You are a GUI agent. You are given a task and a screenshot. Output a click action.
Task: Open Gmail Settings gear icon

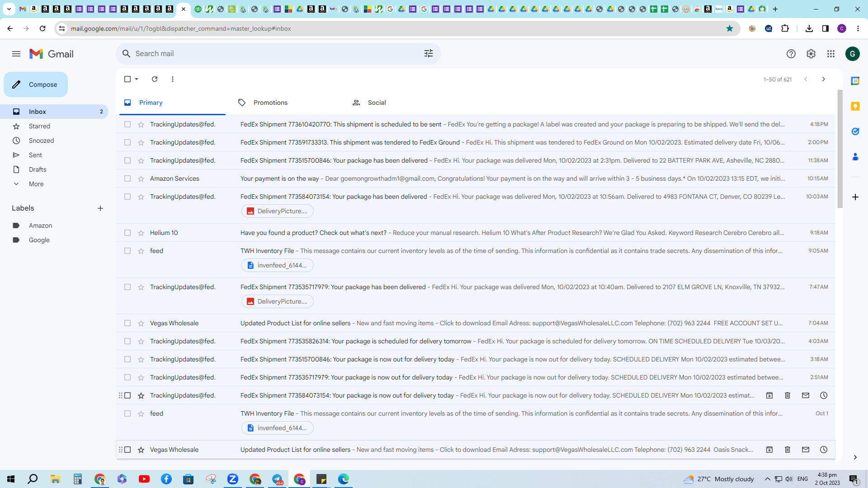[x=811, y=54]
